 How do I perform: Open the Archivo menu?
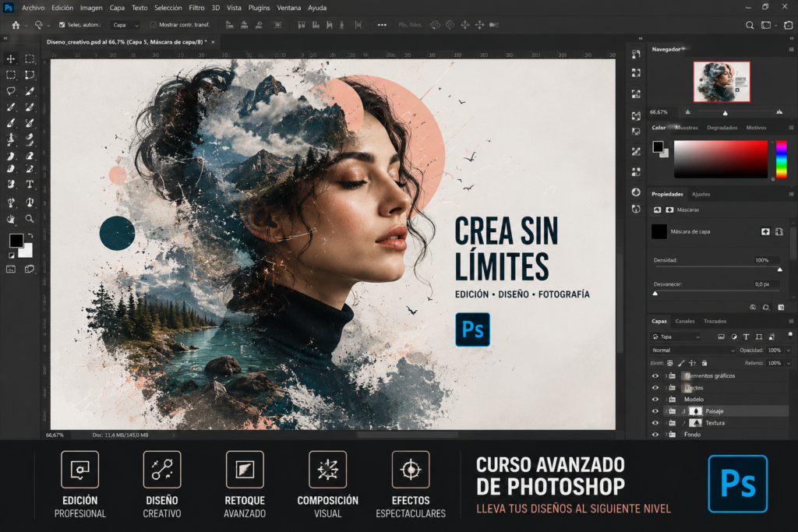33,8
